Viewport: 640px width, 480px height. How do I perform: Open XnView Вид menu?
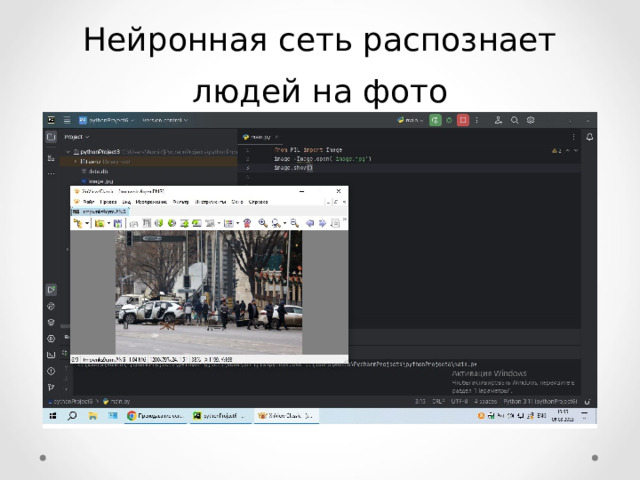[127, 202]
